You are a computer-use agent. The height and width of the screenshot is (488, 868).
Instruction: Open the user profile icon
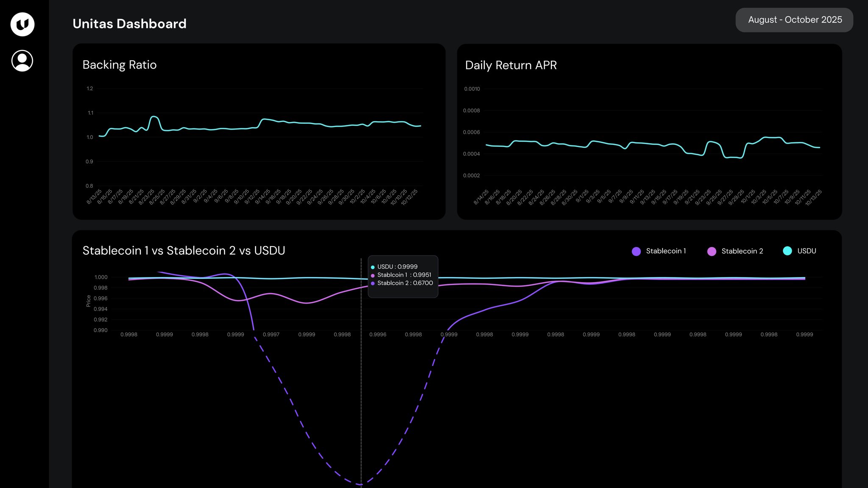coord(22,61)
